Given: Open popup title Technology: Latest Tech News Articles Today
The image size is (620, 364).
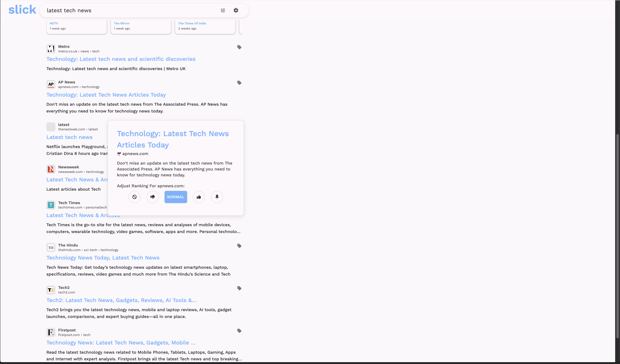Looking at the screenshot, I should tap(173, 139).
